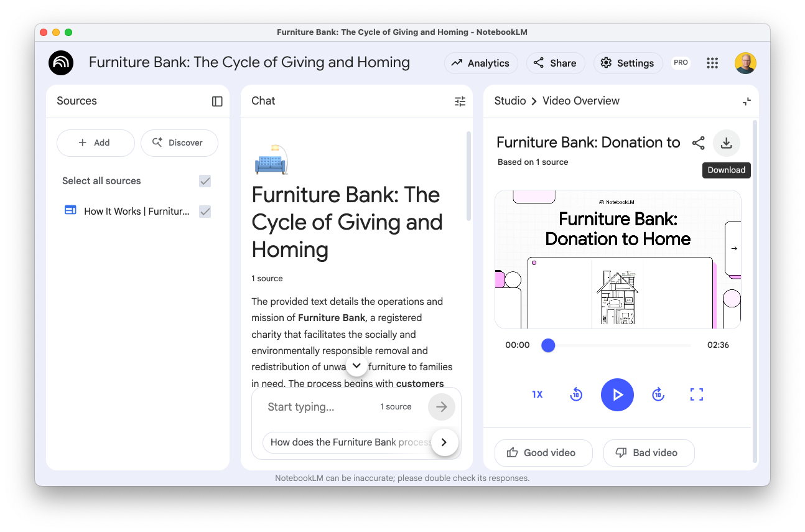805x532 pixels.
Task: Toggle the Select all sources checkbox
Action: (205, 181)
